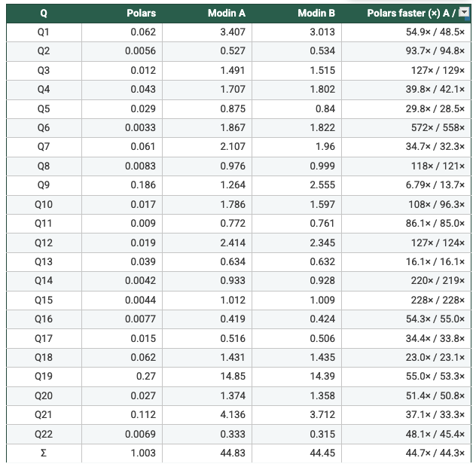Select the total Modin B value 44.45

322,452
